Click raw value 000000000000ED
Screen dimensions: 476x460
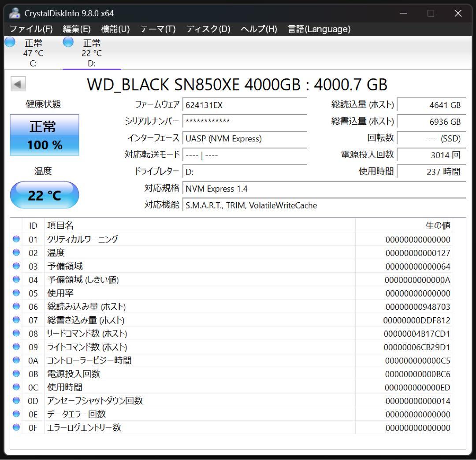click(417, 387)
